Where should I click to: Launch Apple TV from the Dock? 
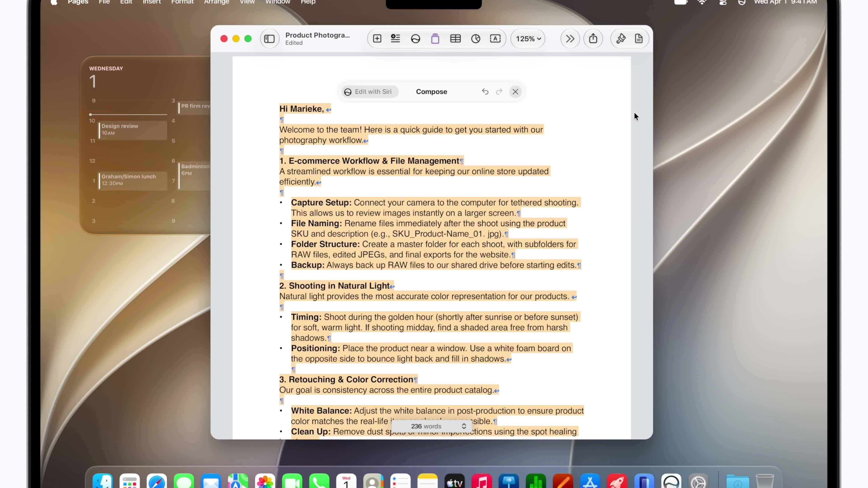(455, 481)
